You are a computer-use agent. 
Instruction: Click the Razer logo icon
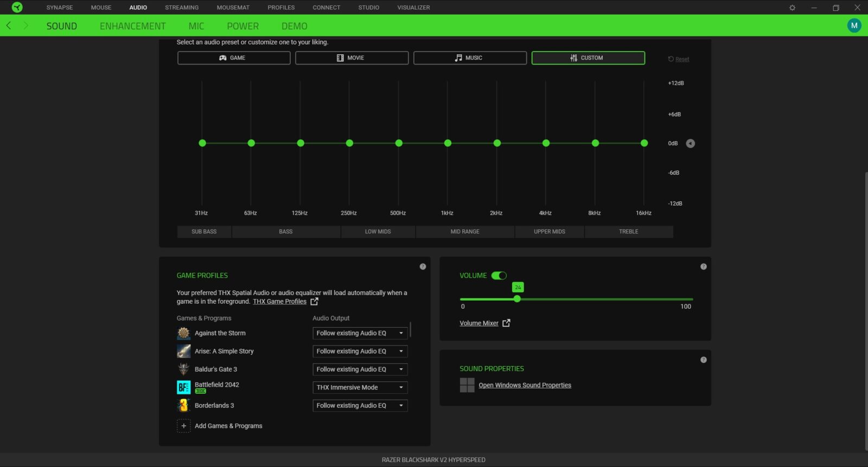tap(17, 8)
